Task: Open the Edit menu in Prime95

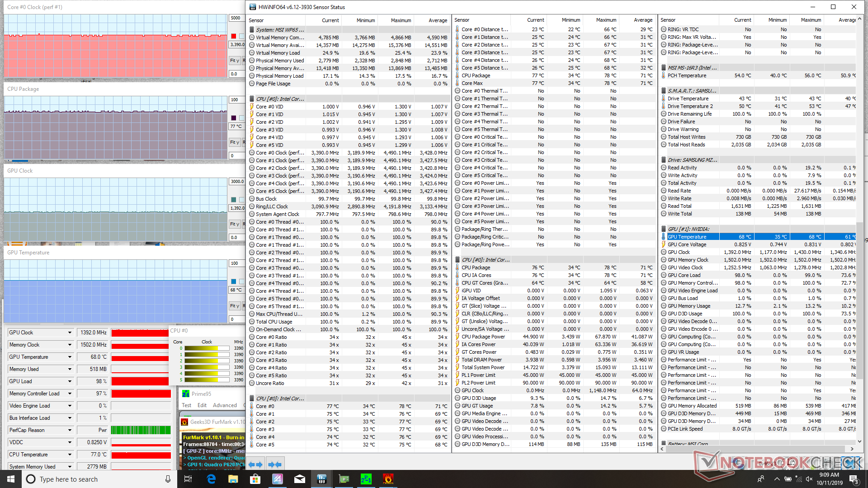Action: pos(202,405)
